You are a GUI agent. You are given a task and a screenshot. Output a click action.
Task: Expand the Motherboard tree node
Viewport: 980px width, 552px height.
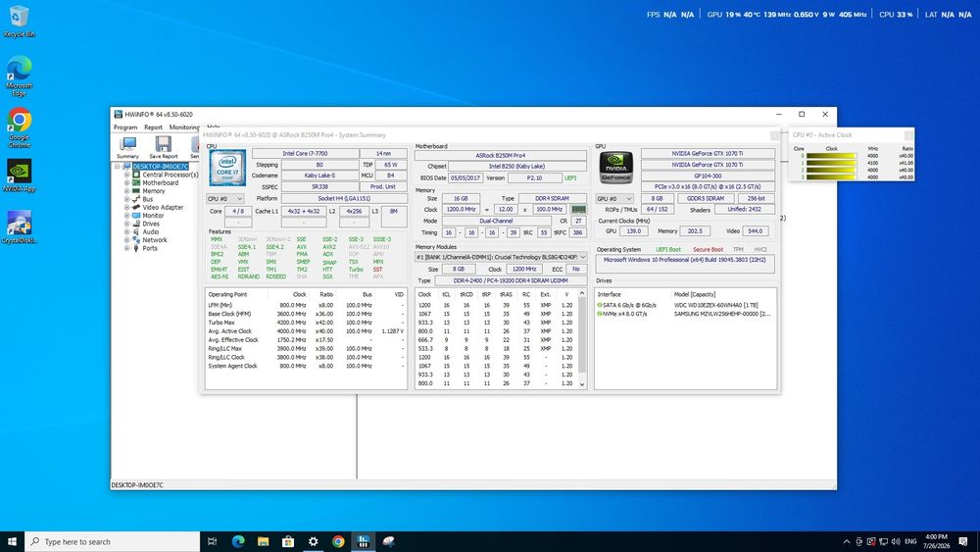point(126,182)
